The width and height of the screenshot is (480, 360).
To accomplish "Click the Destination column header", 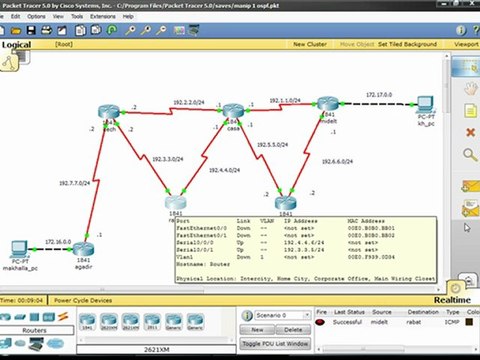I will 423,312.
